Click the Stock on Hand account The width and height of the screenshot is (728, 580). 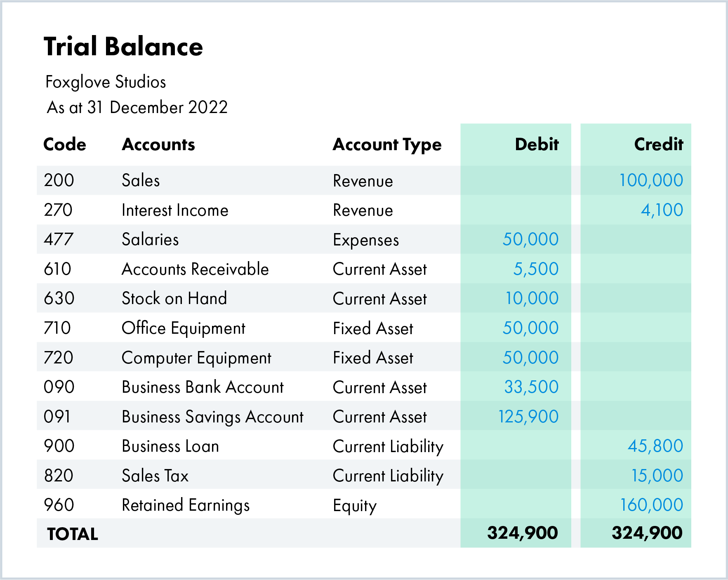pyautogui.click(x=174, y=298)
